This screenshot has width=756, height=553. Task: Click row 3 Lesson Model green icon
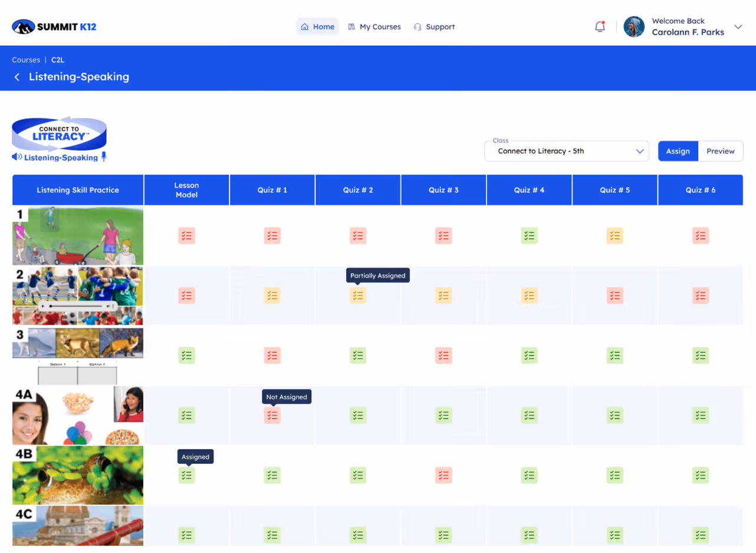click(x=187, y=355)
